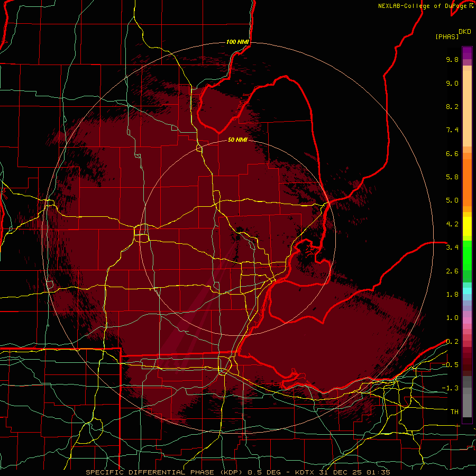Click the 2.6 legend value
476x476 pixels.
tap(452, 271)
